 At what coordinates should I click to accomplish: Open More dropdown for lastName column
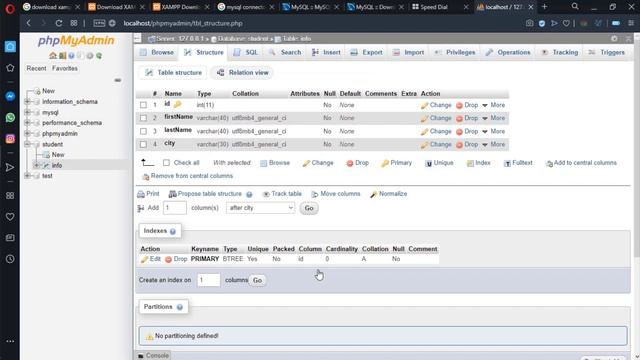tap(493, 131)
